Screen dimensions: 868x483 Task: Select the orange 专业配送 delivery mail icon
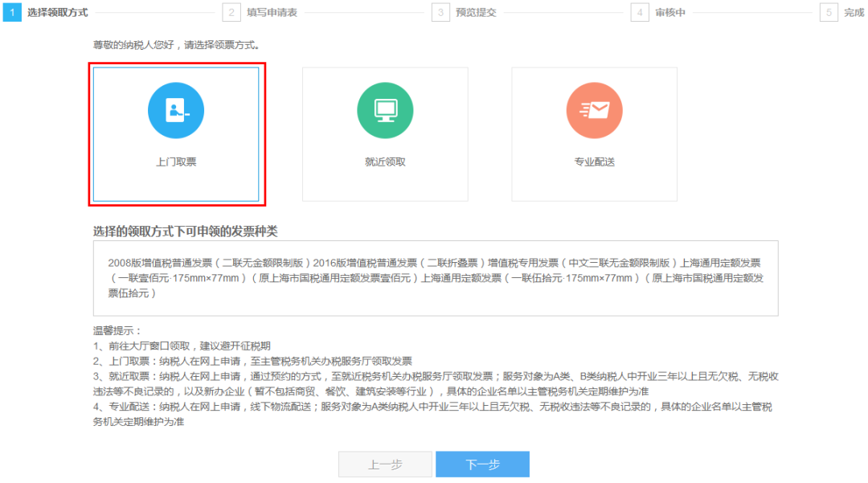click(594, 110)
